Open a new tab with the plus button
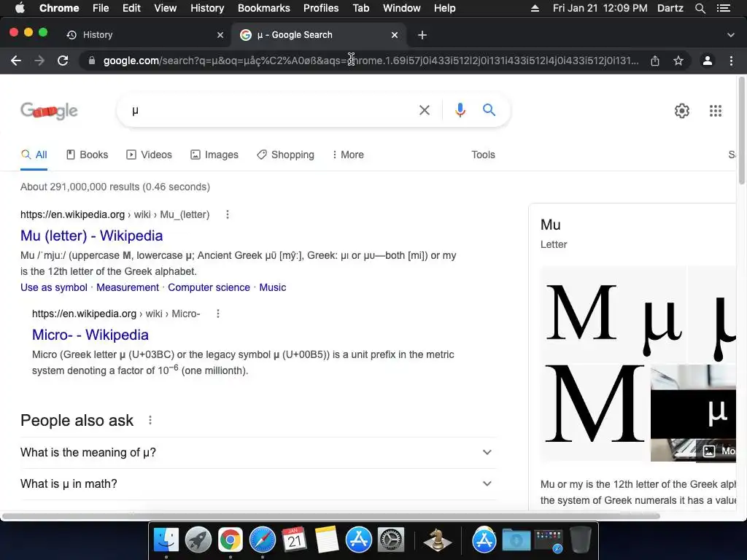747x560 pixels. pyautogui.click(x=422, y=35)
